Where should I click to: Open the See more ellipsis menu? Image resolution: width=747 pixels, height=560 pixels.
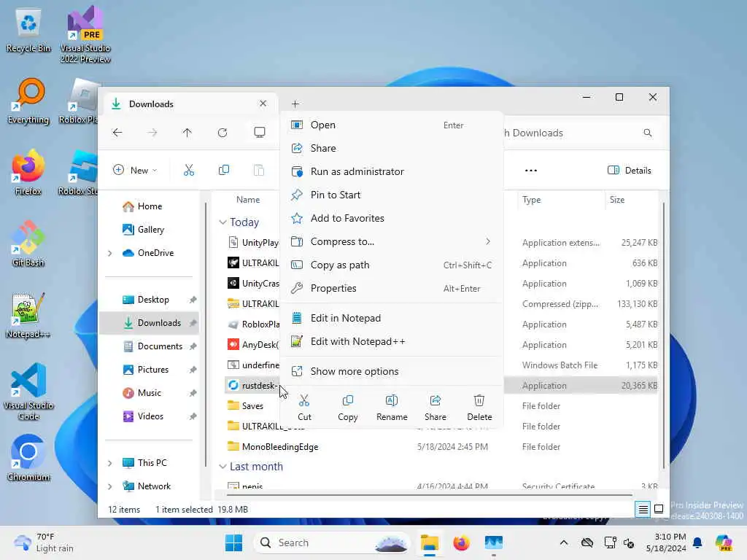tap(531, 171)
